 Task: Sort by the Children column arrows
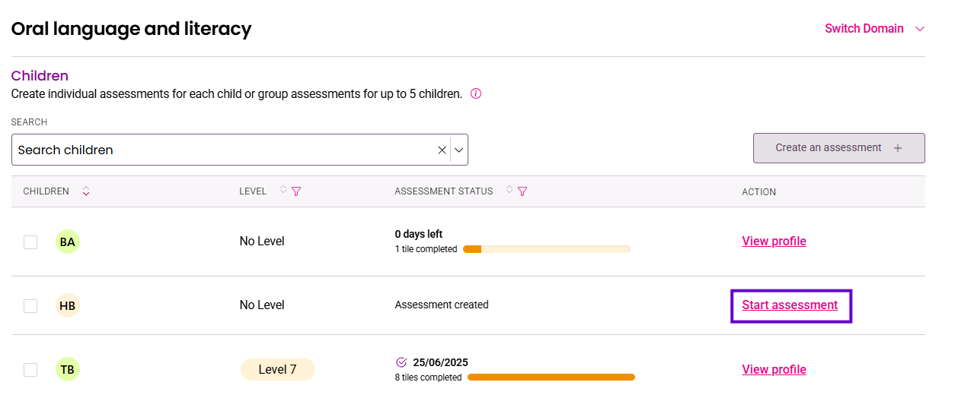(x=86, y=191)
